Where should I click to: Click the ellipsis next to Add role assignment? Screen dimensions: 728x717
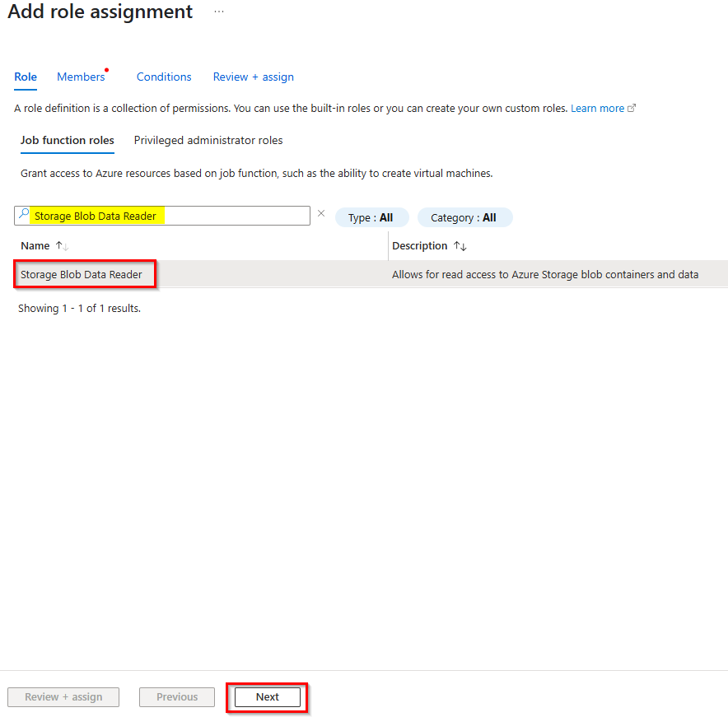pyautogui.click(x=218, y=12)
